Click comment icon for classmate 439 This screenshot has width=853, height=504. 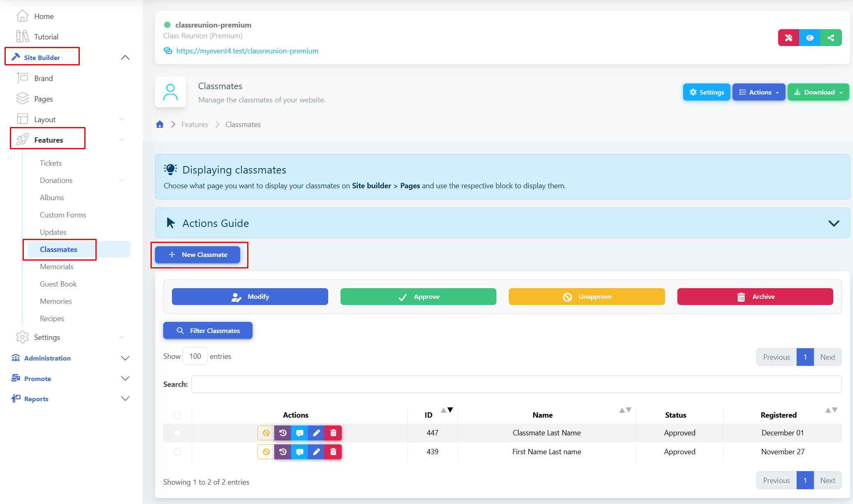pyautogui.click(x=300, y=452)
